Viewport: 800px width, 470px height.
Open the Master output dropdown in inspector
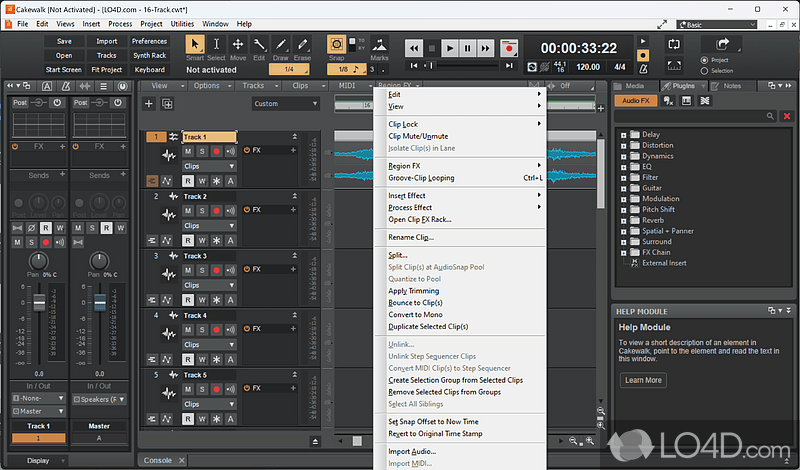point(38,411)
